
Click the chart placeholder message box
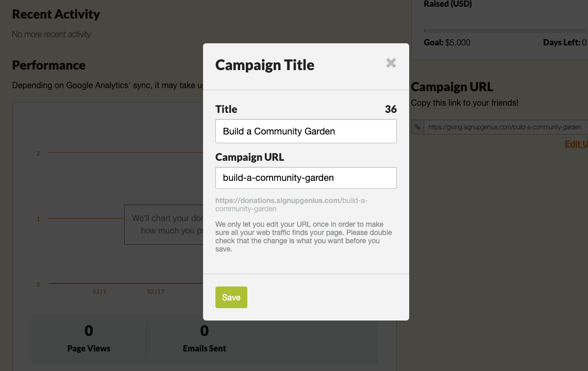164,225
